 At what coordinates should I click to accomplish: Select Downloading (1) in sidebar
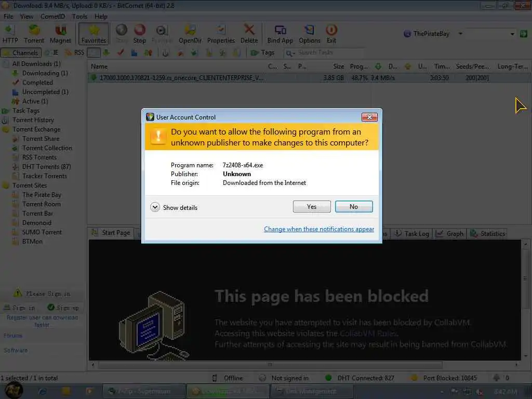point(45,73)
